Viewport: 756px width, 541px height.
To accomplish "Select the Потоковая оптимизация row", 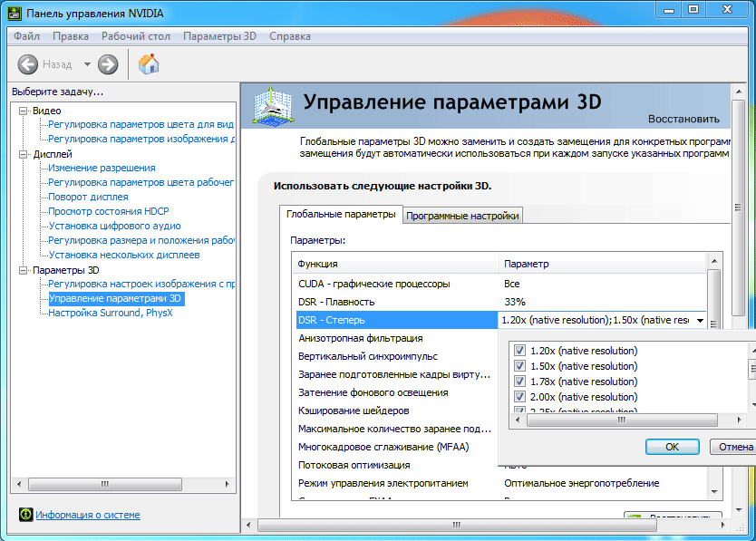I will tap(396, 465).
